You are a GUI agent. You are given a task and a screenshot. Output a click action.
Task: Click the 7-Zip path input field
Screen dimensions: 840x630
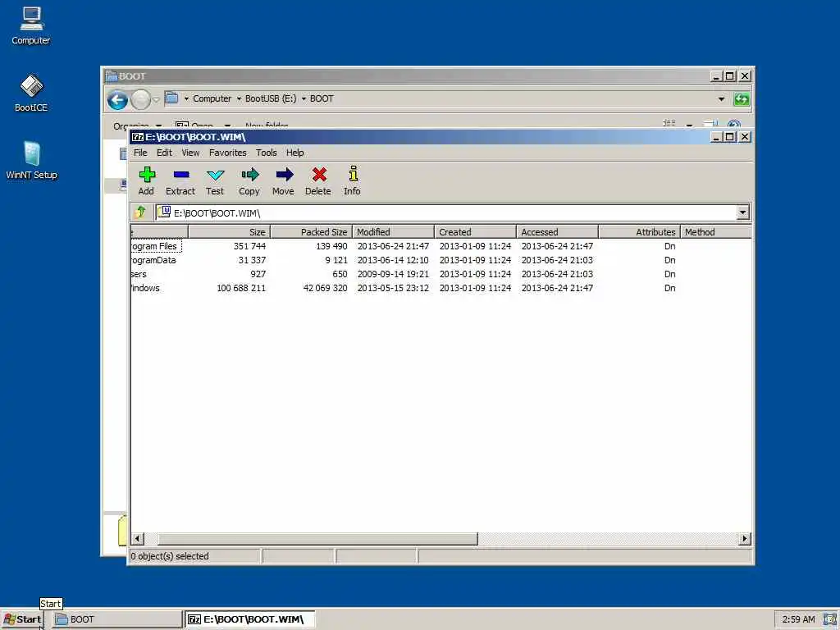click(446, 212)
